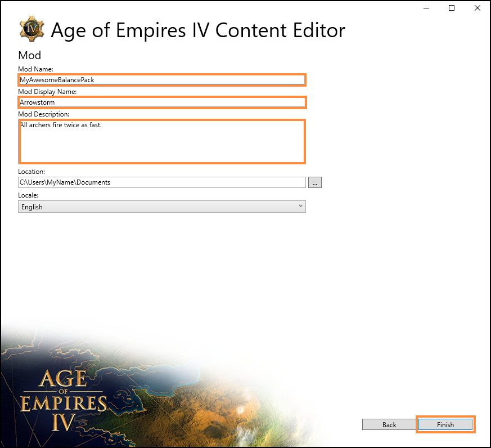Minimize the Content Editor window

[426, 8]
